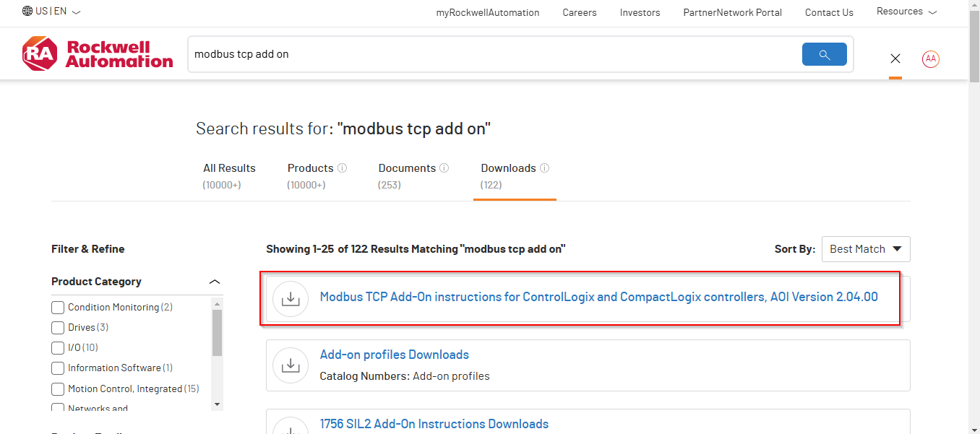Viewport: 980px width, 434px height.
Task: Click the AA user account icon
Action: tap(930, 59)
